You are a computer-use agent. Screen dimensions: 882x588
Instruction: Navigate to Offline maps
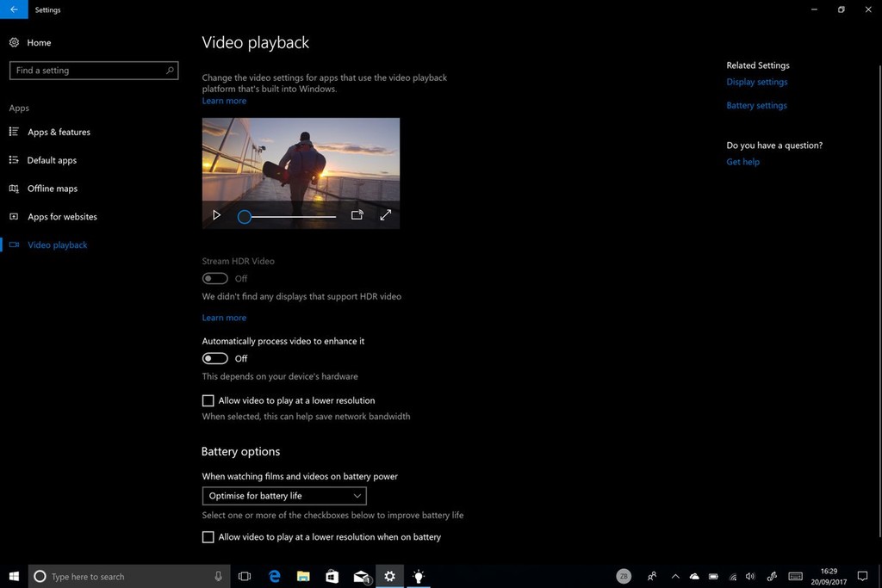[52, 188]
